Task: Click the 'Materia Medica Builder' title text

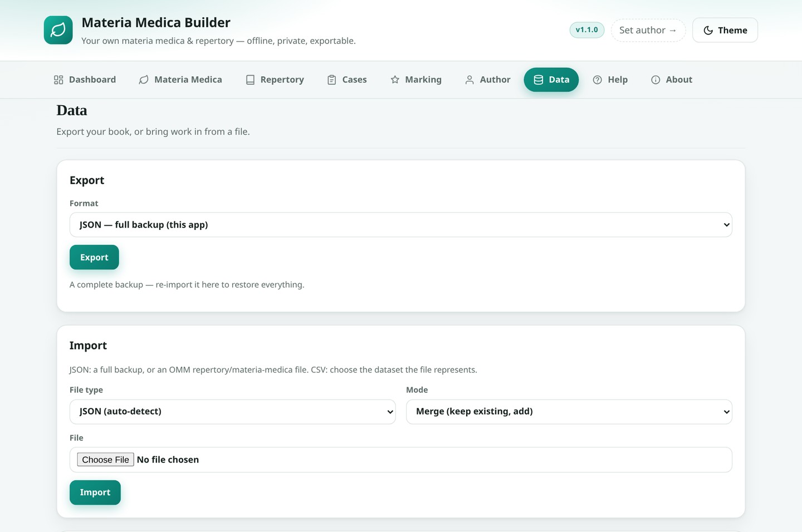Action: click(156, 23)
